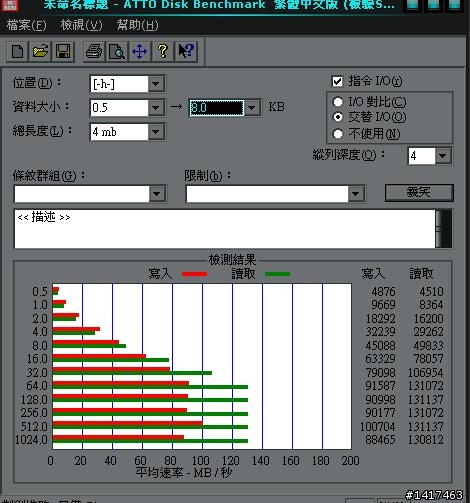
Task: Click the read value 130812
Action: 426,440
